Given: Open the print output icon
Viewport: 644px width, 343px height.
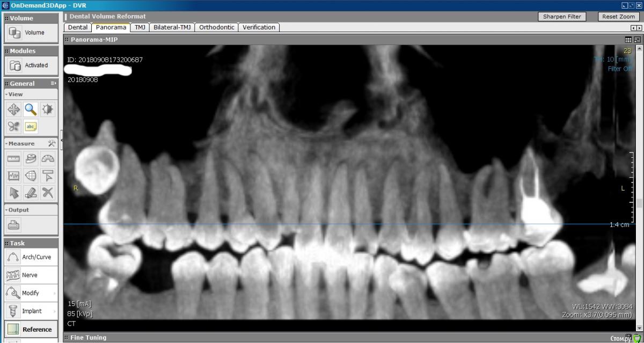Looking at the screenshot, I should (x=14, y=225).
